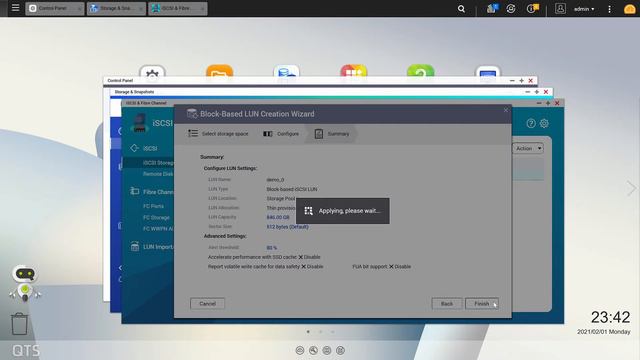Open the search magnifier in top bar
This screenshot has height=360, width=640.
click(461, 9)
